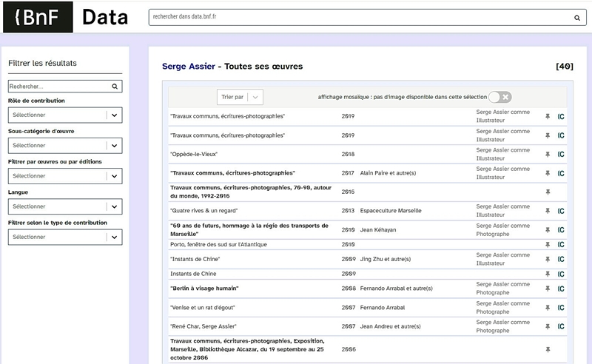Open catalogue icon for 60 ans de futurs
The width and height of the screenshot is (592, 364).
click(x=561, y=229)
